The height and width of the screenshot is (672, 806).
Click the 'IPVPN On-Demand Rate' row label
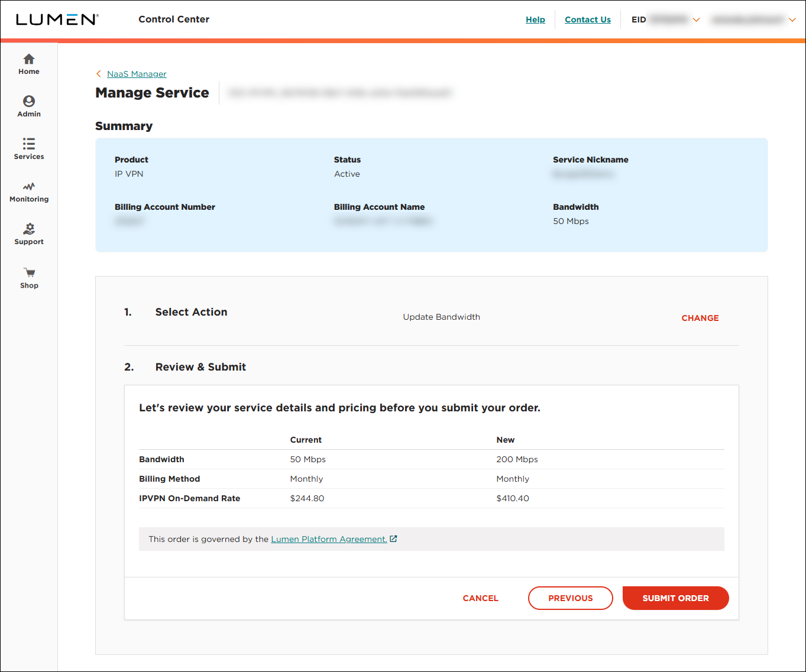coord(189,498)
